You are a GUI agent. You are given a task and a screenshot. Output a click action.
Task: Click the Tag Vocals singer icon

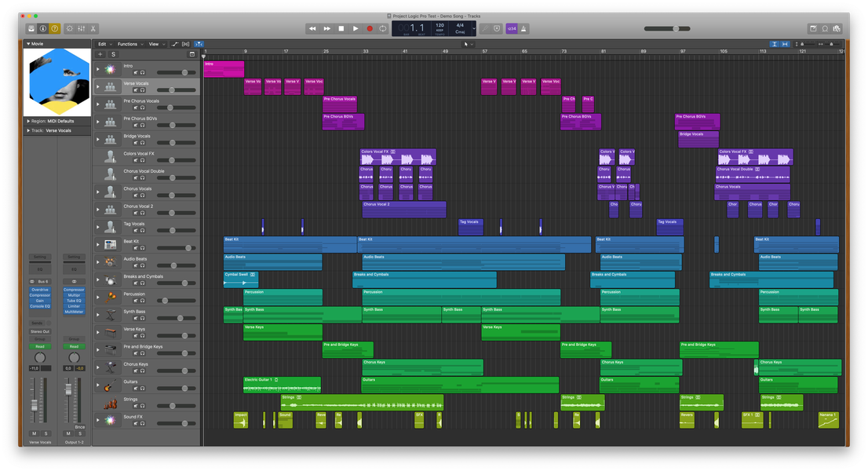point(111,227)
